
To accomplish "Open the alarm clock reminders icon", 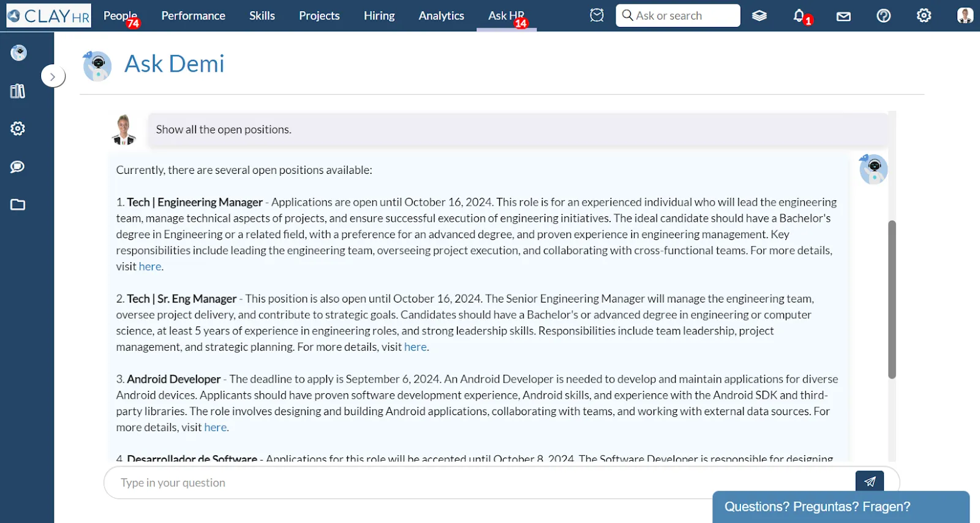I will 597,15.
